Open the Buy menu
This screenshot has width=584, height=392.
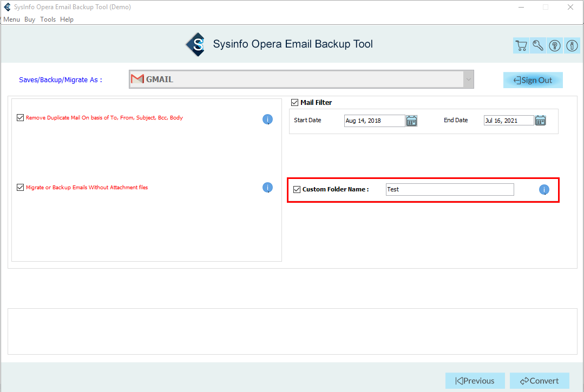pyautogui.click(x=30, y=19)
